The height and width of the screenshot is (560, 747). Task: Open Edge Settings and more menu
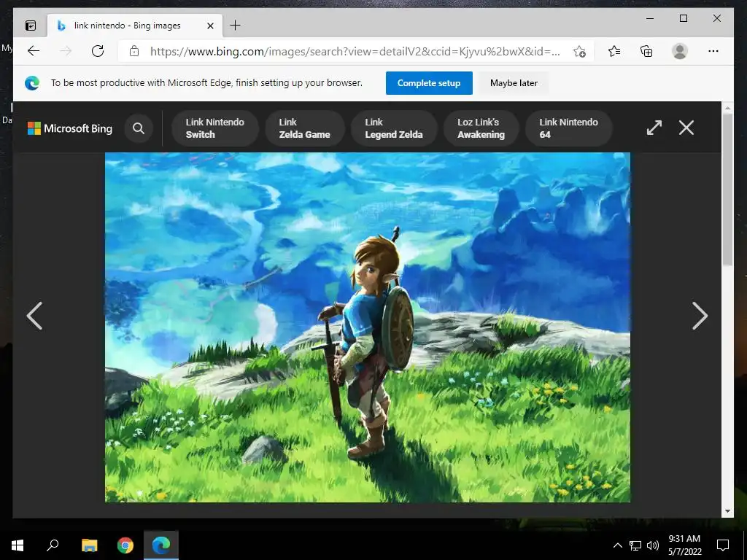713,51
